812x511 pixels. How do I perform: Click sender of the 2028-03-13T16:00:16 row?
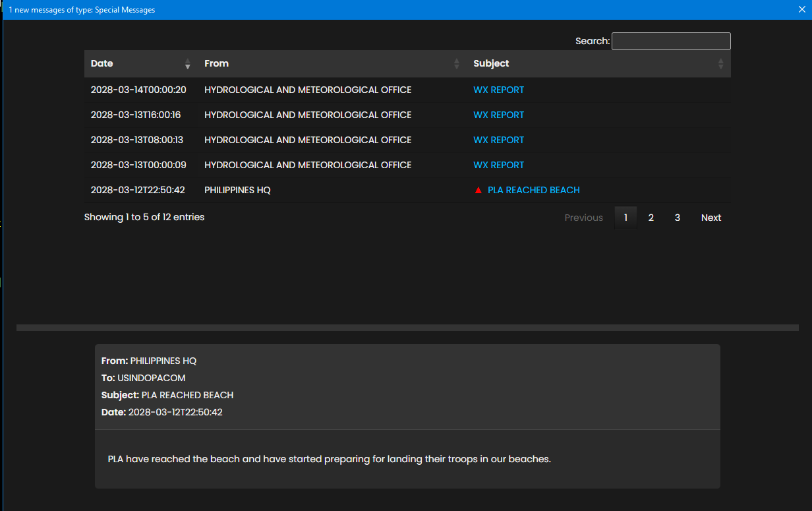coord(308,115)
